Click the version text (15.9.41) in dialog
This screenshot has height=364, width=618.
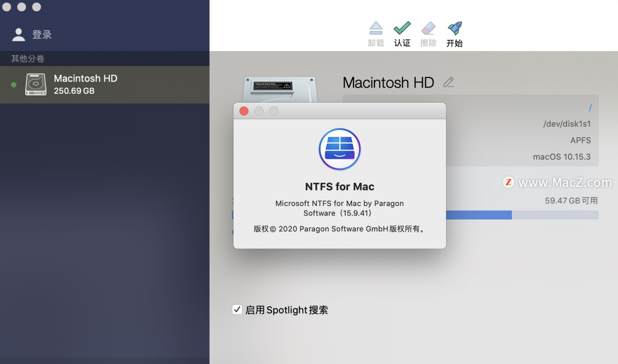click(x=356, y=213)
